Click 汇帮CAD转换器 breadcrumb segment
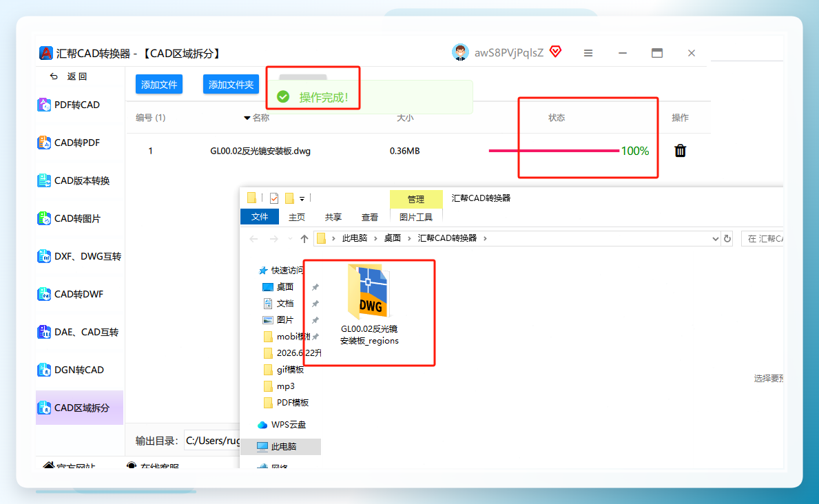819x504 pixels. coord(447,238)
